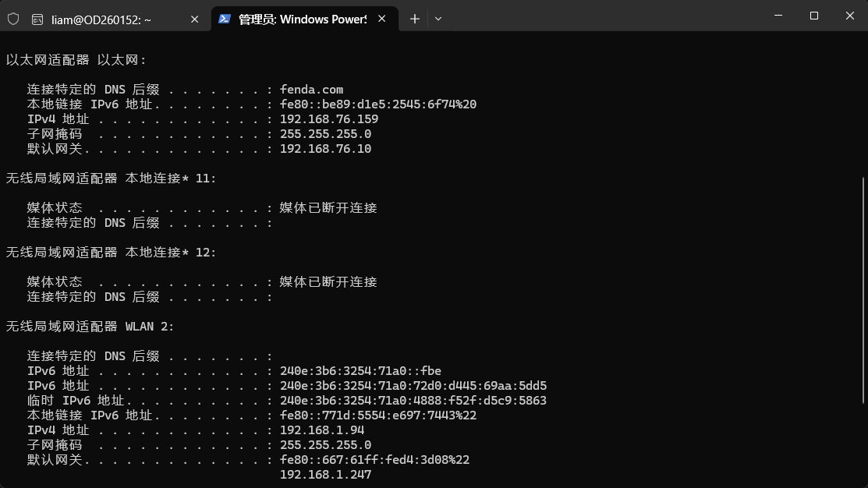
Task: Click the vertical scrollbar thumb
Action: (863, 291)
